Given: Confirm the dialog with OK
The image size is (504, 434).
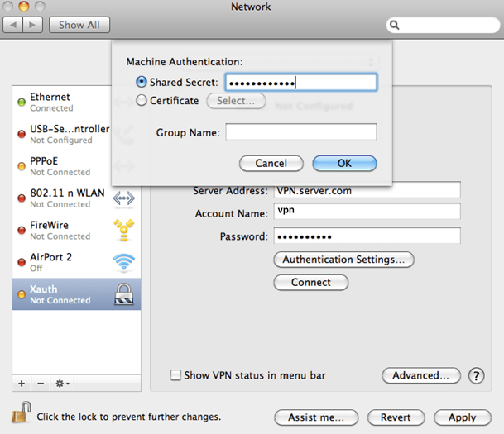Looking at the screenshot, I should coord(344,164).
